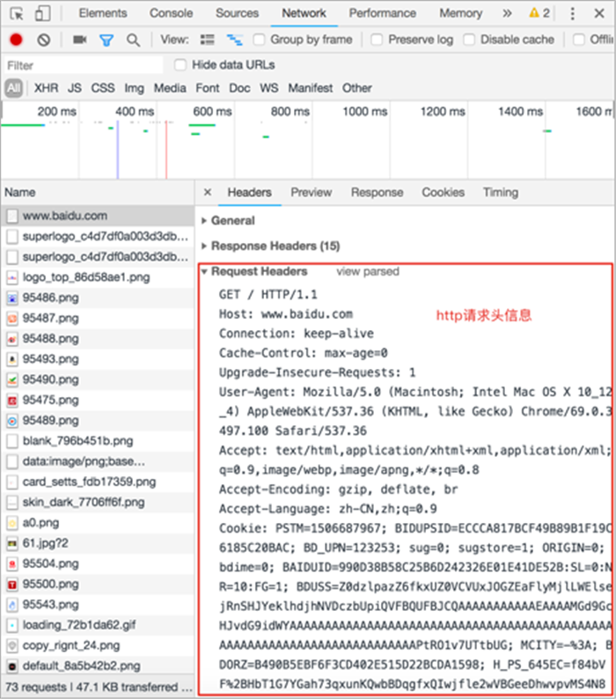Filter requests by XHR type
The image size is (616, 699).
pyautogui.click(x=47, y=88)
